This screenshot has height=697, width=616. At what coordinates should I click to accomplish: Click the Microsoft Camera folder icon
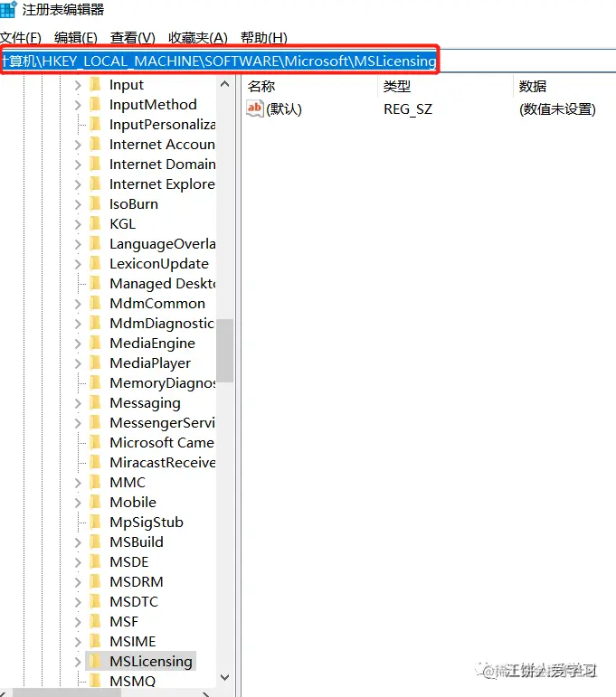point(95,442)
